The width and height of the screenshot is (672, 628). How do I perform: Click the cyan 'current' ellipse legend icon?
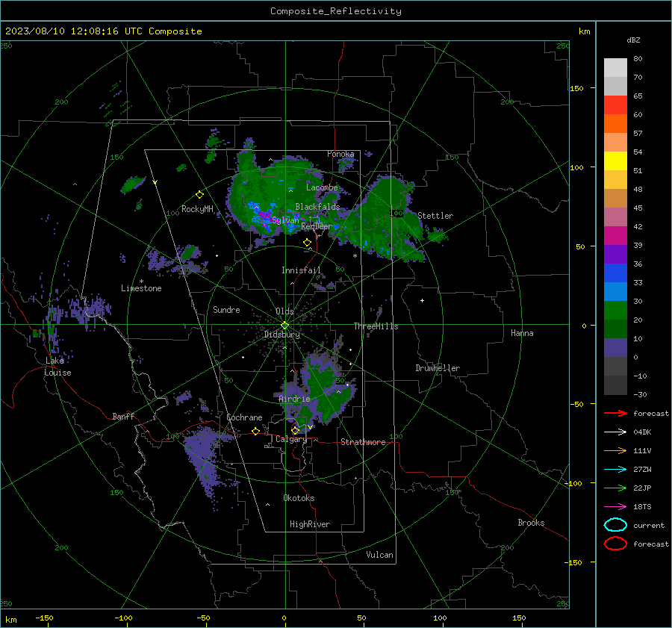point(615,525)
